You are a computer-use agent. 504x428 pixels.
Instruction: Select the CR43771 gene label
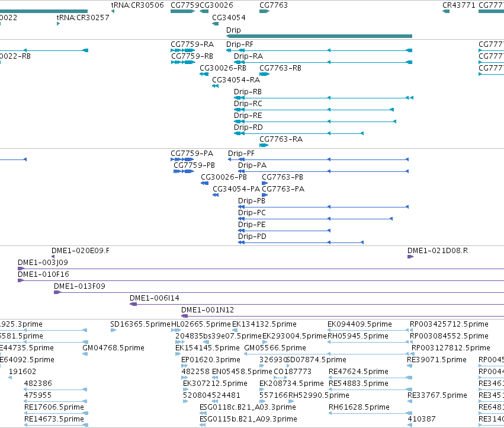458,5
